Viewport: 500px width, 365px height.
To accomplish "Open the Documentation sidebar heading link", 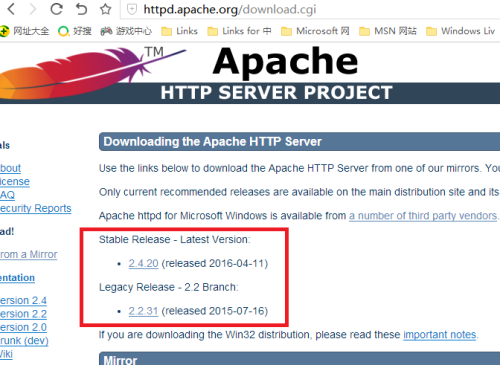I will pos(17,278).
